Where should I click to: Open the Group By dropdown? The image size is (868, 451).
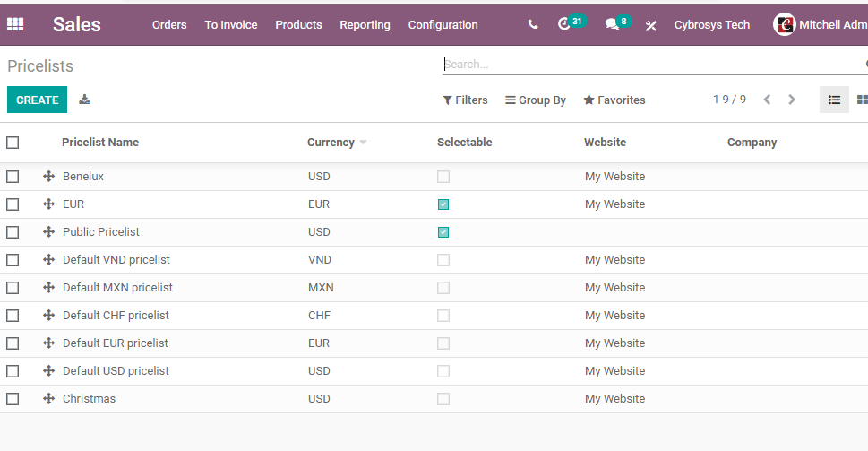point(536,100)
